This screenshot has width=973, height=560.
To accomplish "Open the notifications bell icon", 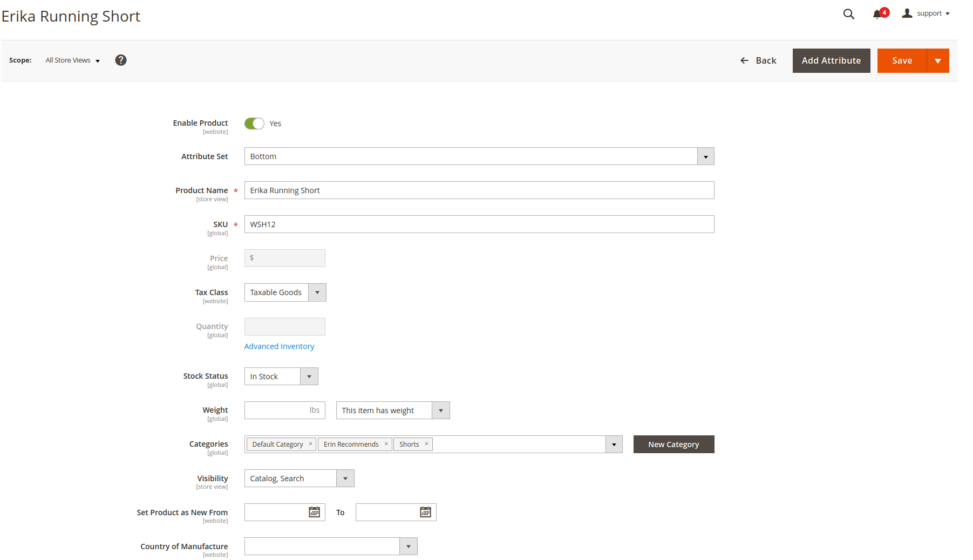I will click(x=877, y=15).
